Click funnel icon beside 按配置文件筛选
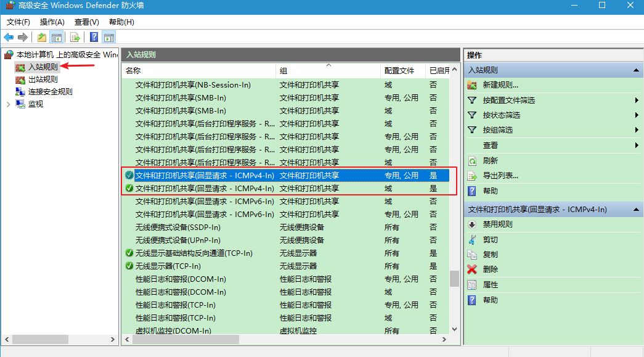 pos(472,101)
